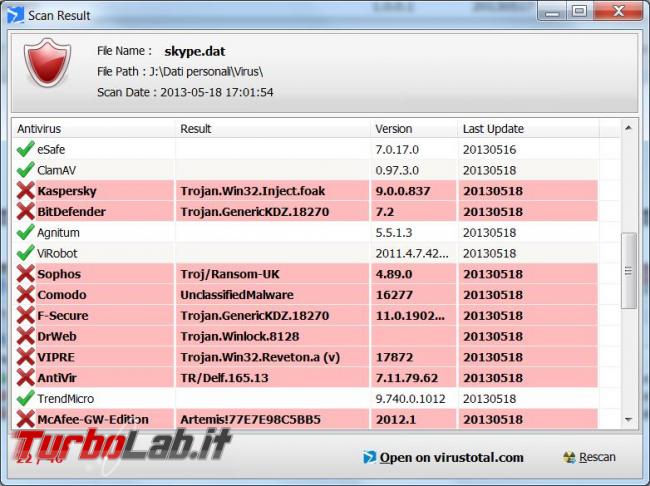
Task: Click the green check icon beside eSafe
Action: (25, 149)
